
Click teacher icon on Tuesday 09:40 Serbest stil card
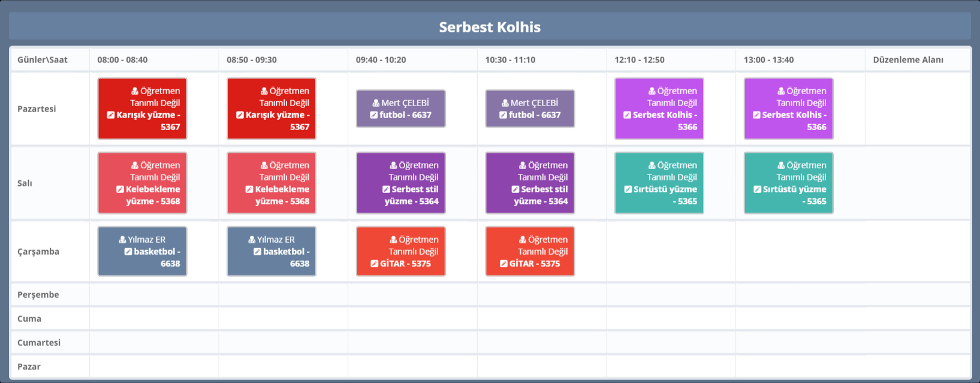[393, 165]
